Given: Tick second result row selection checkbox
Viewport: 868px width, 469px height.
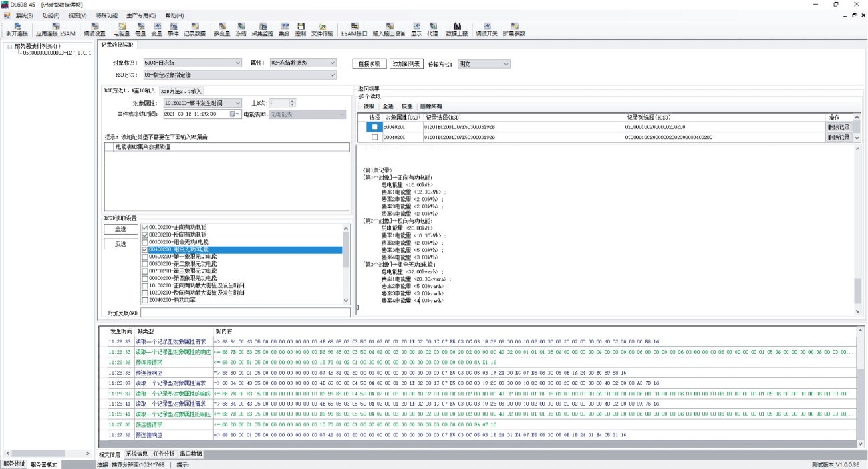Looking at the screenshot, I should pos(374,137).
